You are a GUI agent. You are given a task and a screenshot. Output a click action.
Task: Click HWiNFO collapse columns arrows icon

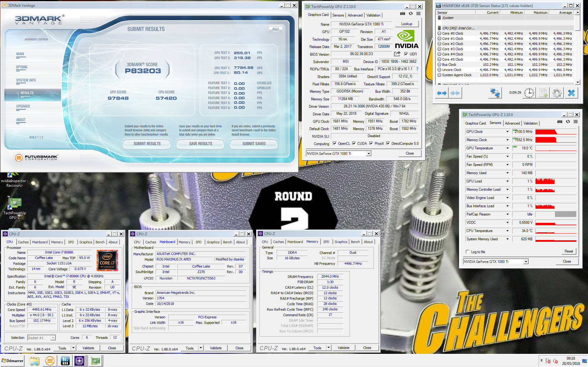[455, 93]
